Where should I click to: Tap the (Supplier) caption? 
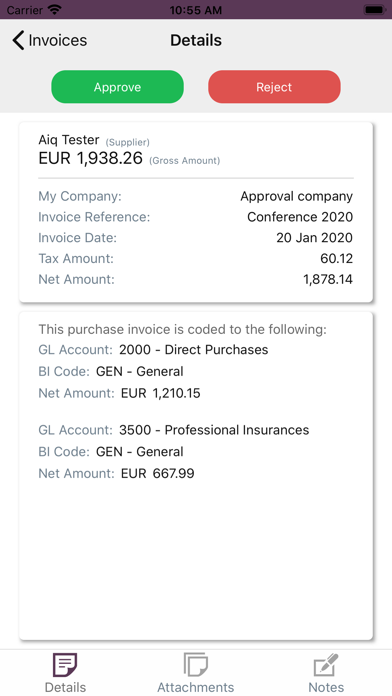pos(127,142)
